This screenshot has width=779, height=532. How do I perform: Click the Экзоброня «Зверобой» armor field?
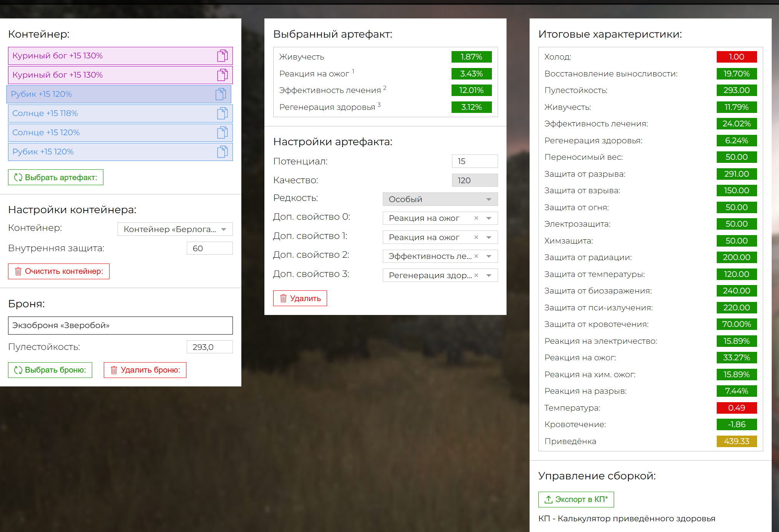tap(120, 325)
